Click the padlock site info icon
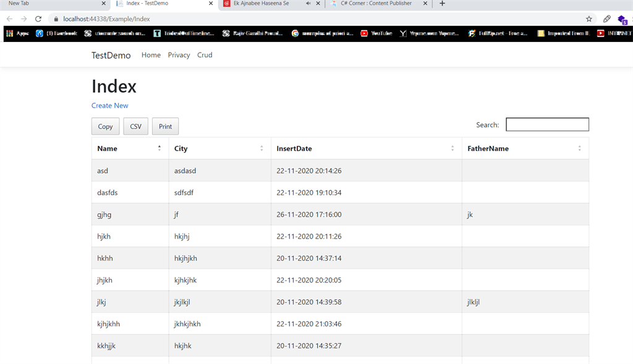The width and height of the screenshot is (633, 364). tap(56, 19)
